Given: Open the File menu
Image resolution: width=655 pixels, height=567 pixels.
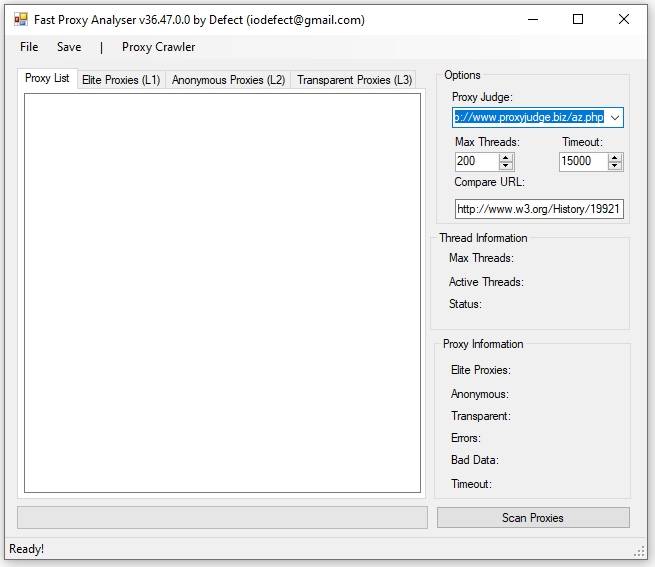Looking at the screenshot, I should [29, 47].
